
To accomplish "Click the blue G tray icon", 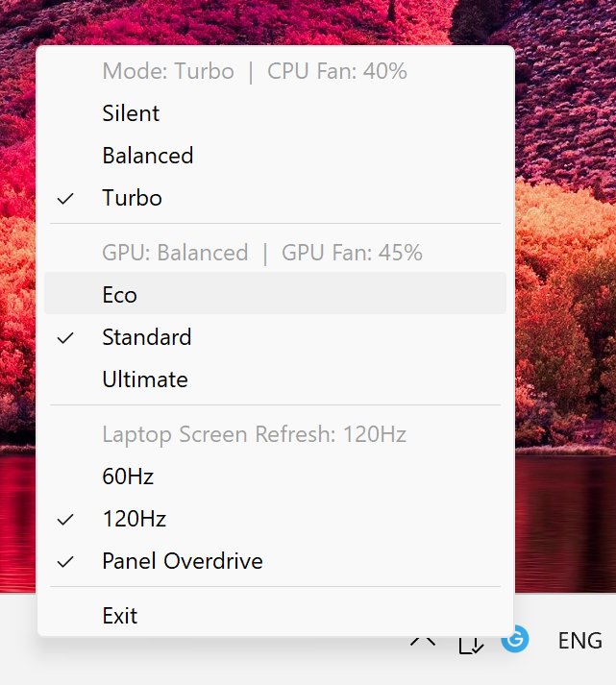I will [515, 640].
